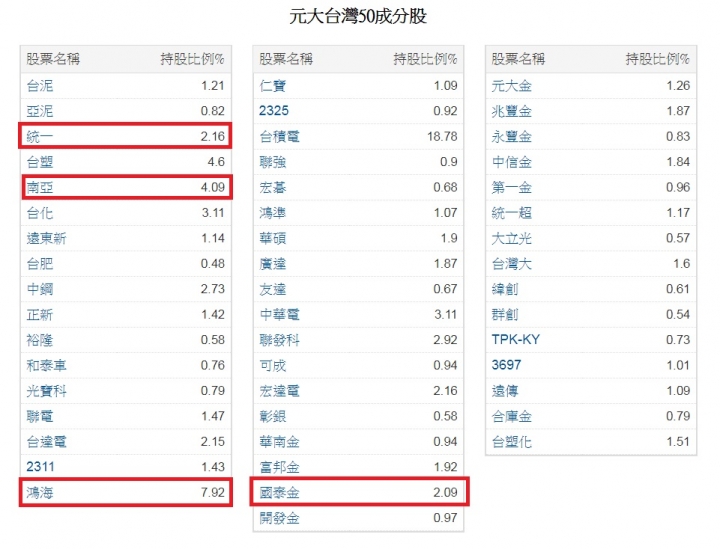Click the 元大台灣50成分股 title
The height and width of the screenshot is (549, 720).
[358, 17]
